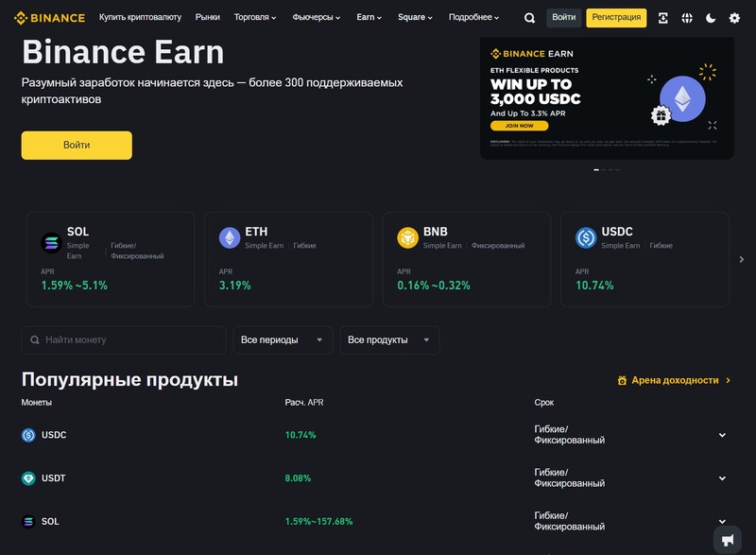This screenshot has width=756, height=555.
Task: Open the SOL Simple Earn card
Action: 111,259
